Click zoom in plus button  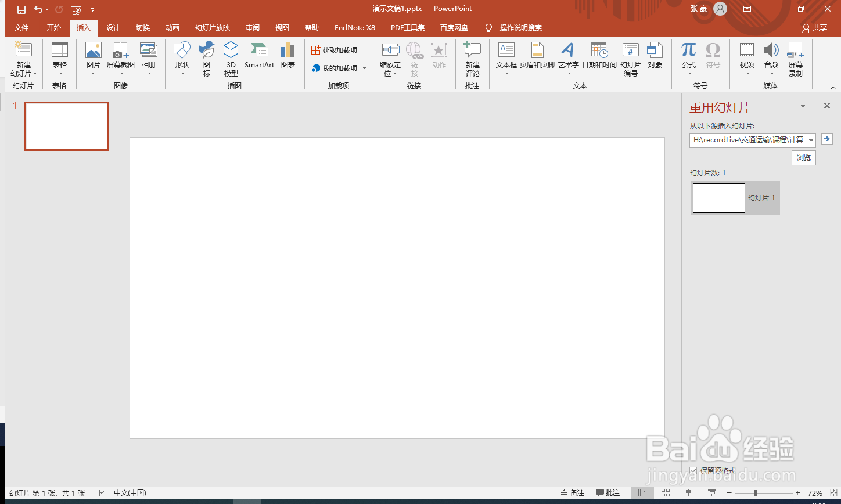[x=797, y=493]
